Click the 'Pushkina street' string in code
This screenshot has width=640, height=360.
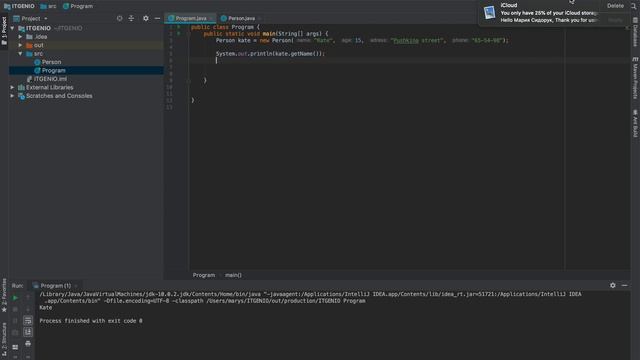417,40
